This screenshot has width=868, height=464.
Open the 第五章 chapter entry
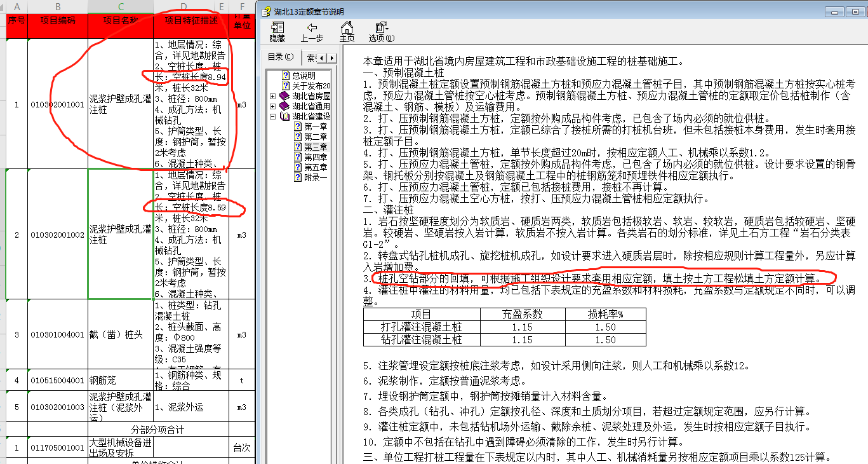point(316,167)
